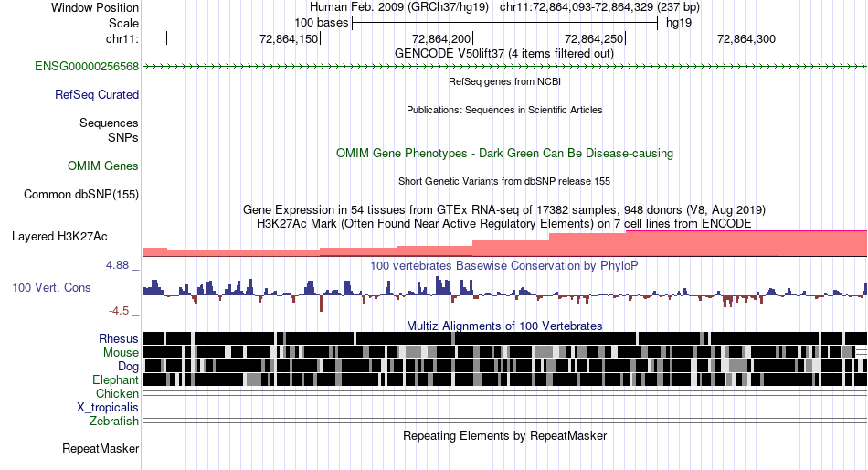The height and width of the screenshot is (470, 868).
Task: Click the GTEx Gene Expression track title
Action: (504, 210)
